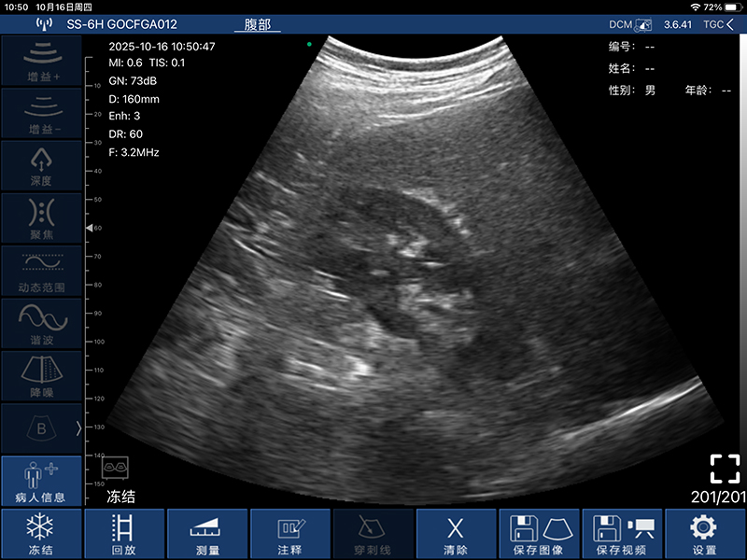Open 设置 (Settings) gear

(705, 534)
